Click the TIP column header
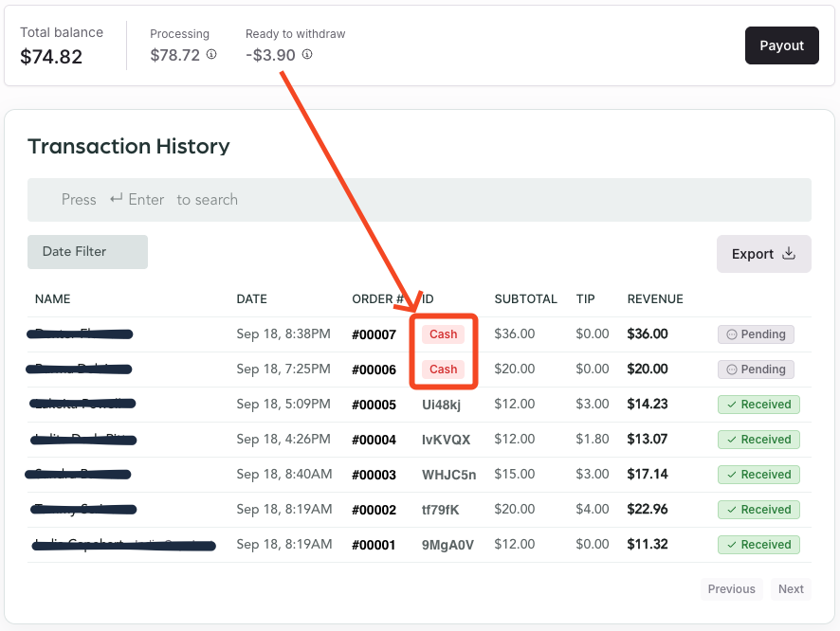Screen dimensions: 840x631 point(586,299)
